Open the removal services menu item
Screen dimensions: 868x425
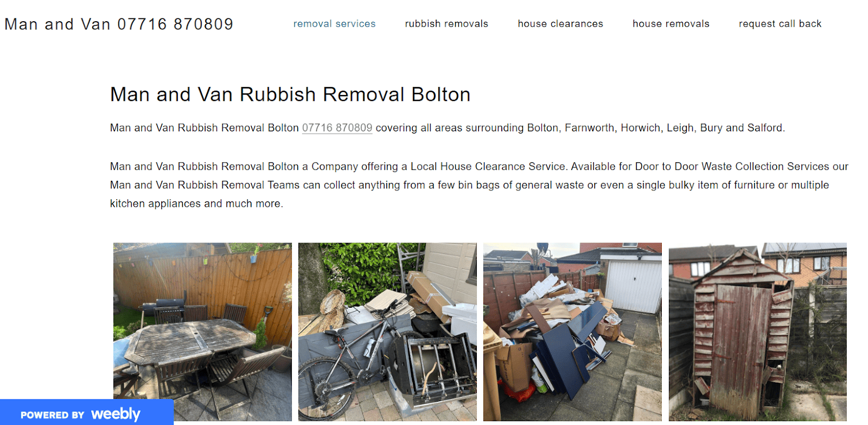click(334, 24)
